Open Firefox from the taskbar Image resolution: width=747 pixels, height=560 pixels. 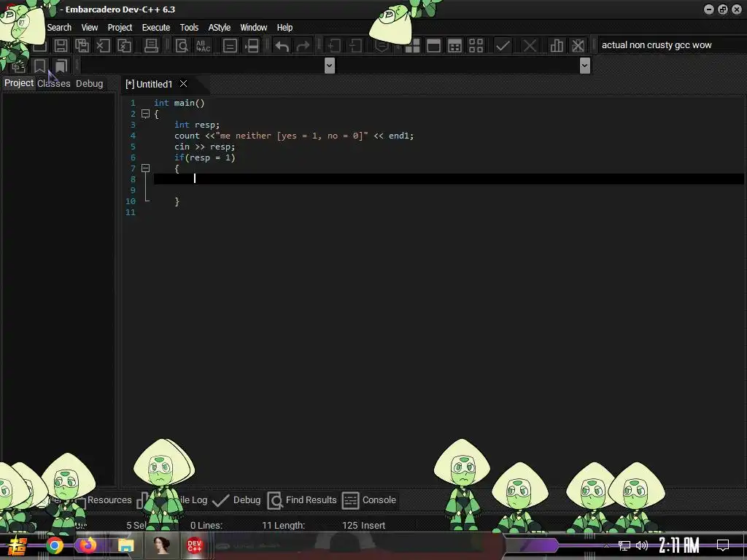click(88, 545)
